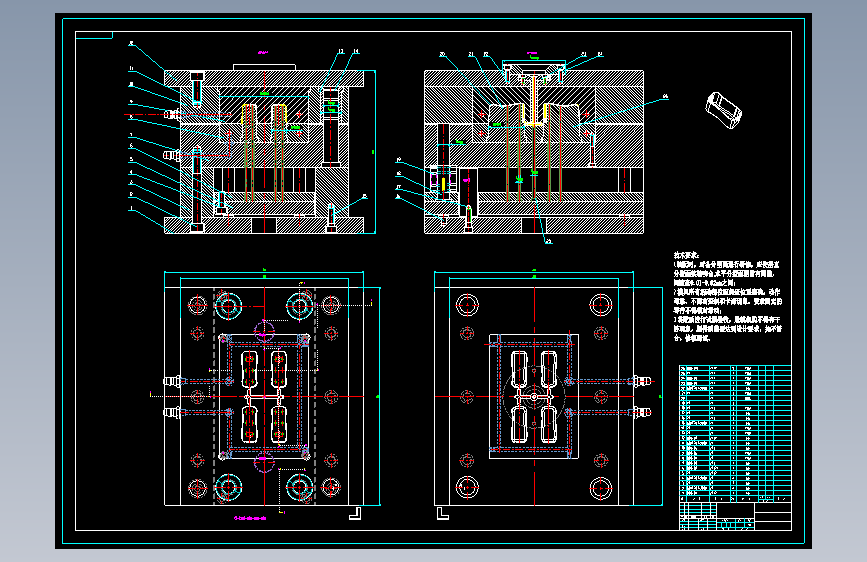This screenshot has height=562, width=867.
Task: Select the technical requirements heading "技术要求"
Action: tap(686, 255)
